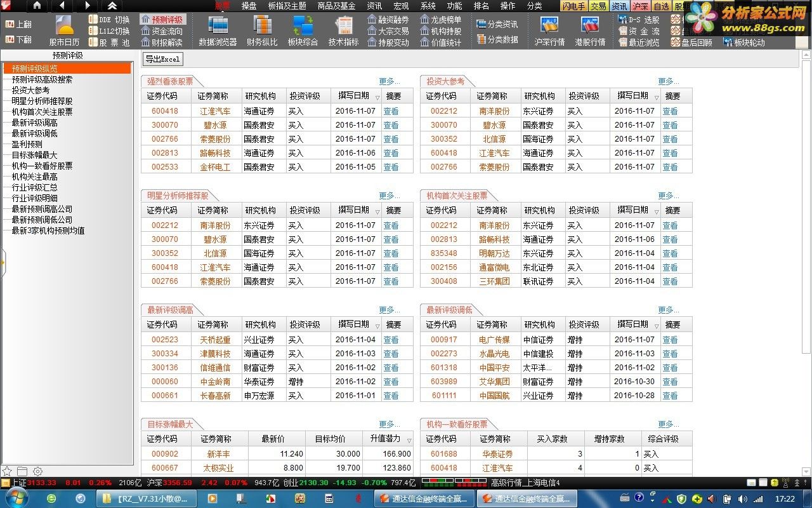This screenshot has width=812, height=508.
Task: Open the 排名 menu
Action: 481,6
